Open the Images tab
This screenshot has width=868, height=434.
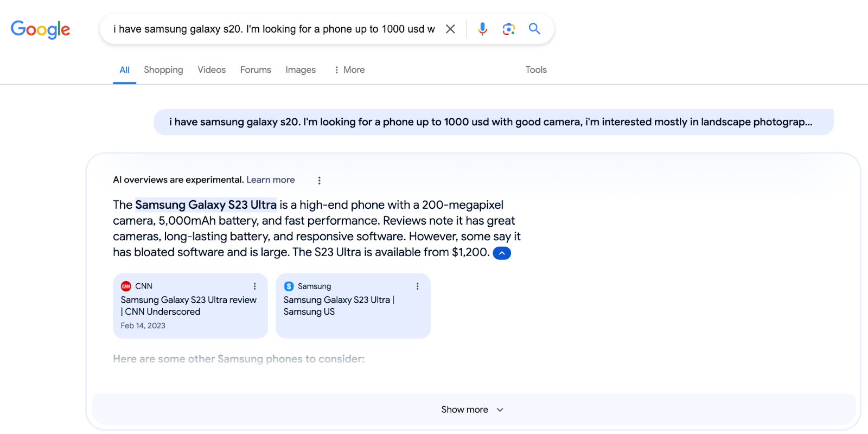tap(301, 70)
